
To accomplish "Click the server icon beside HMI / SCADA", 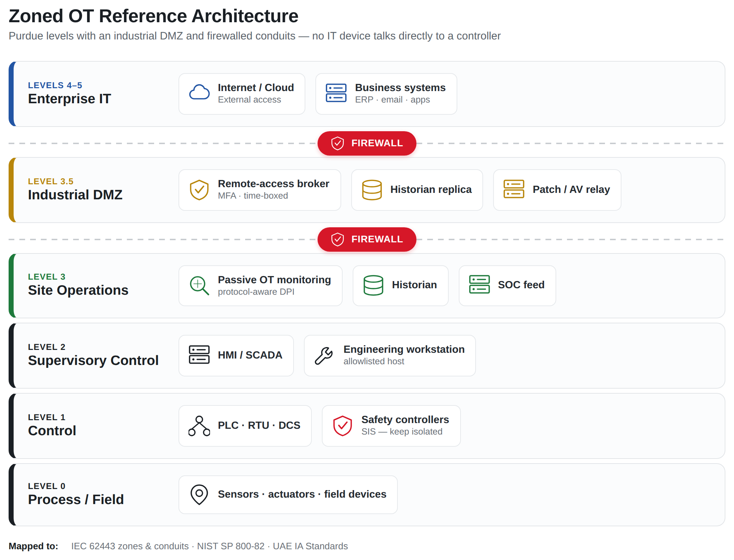I will point(199,355).
